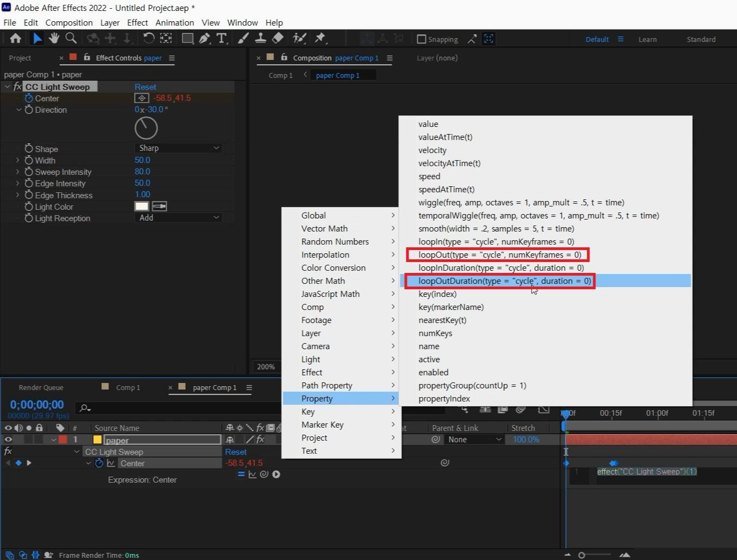Image resolution: width=737 pixels, height=560 pixels.
Task: Select the Clone Stamp tool
Action: [260, 38]
